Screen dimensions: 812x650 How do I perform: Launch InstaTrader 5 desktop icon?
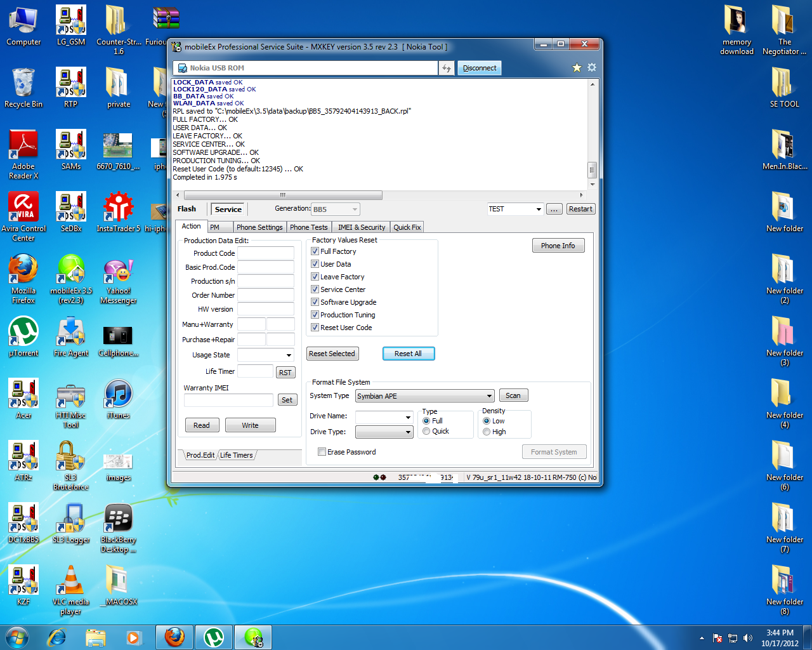coord(119,213)
